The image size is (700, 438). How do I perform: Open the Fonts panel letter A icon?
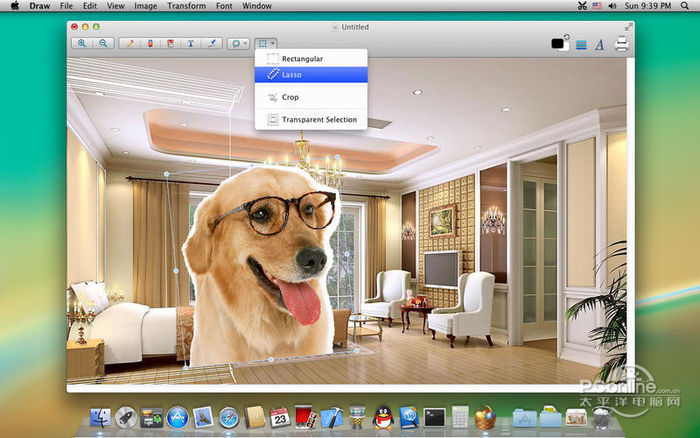click(x=600, y=45)
